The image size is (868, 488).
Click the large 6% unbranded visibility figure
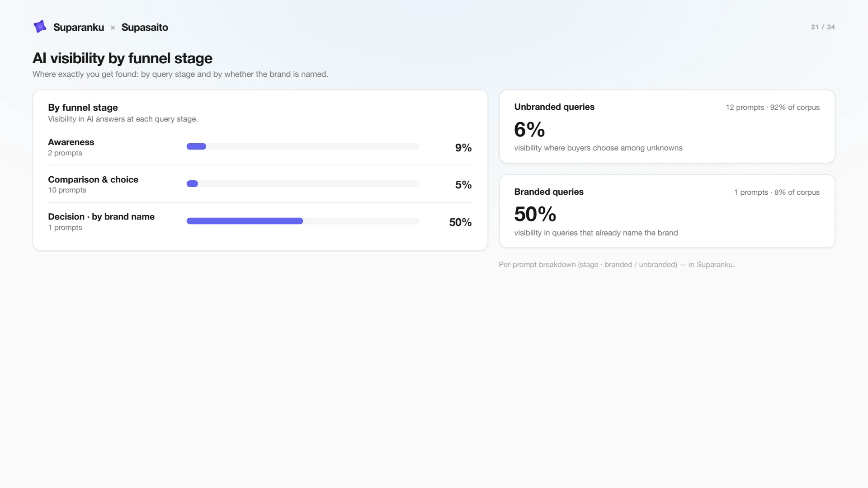point(529,130)
